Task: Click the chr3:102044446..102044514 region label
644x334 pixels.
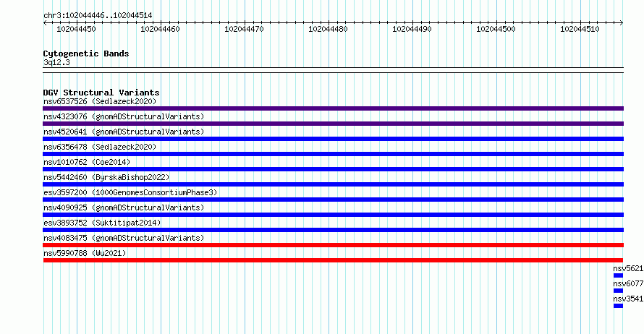Action: click(x=98, y=15)
